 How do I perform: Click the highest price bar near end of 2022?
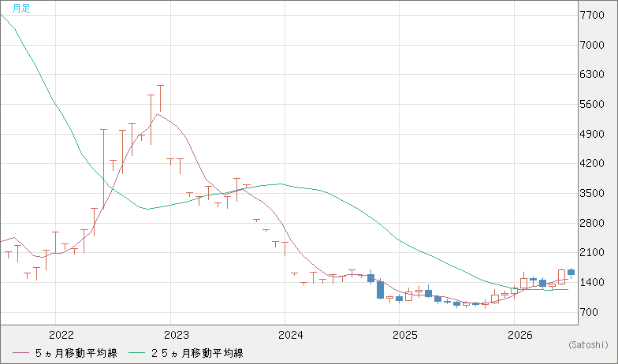tap(160, 98)
